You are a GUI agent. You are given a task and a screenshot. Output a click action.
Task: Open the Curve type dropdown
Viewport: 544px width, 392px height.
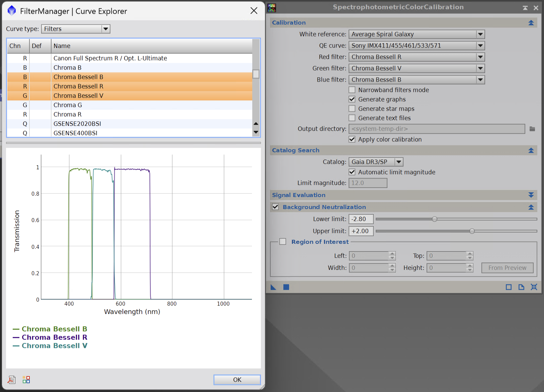tap(76, 29)
